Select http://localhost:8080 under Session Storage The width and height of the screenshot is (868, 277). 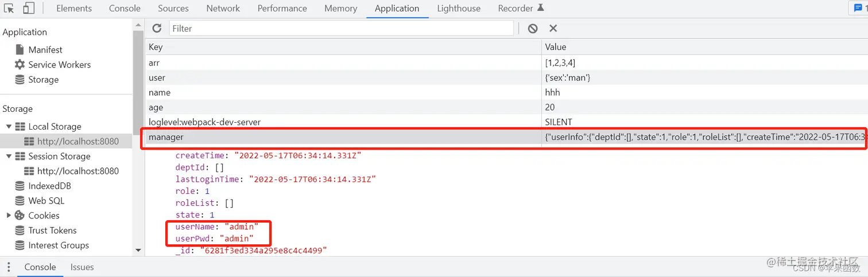[x=78, y=171]
